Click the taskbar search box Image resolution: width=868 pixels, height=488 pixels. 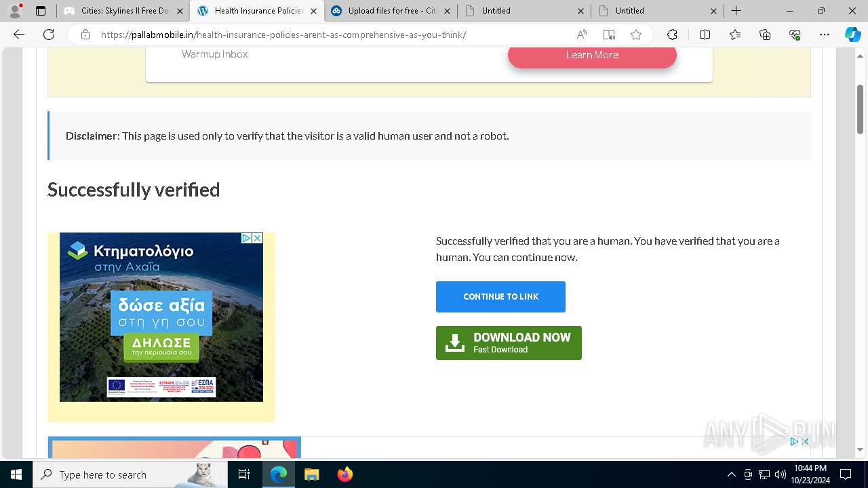pyautogui.click(x=130, y=474)
